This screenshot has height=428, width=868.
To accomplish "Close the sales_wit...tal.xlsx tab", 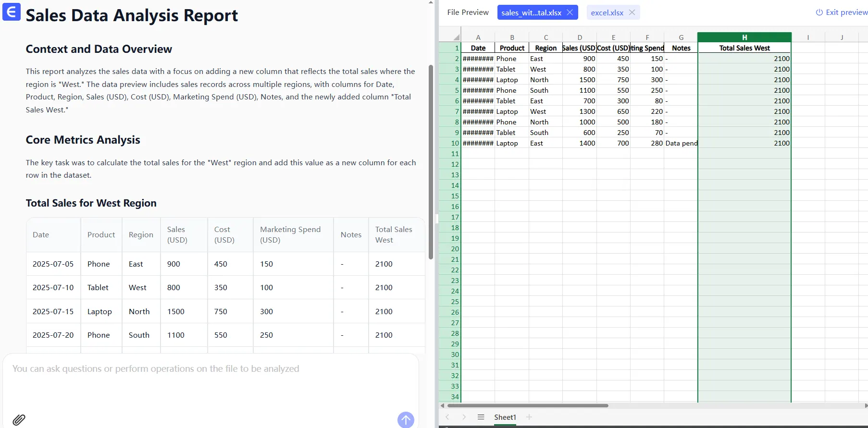I will pyautogui.click(x=570, y=12).
